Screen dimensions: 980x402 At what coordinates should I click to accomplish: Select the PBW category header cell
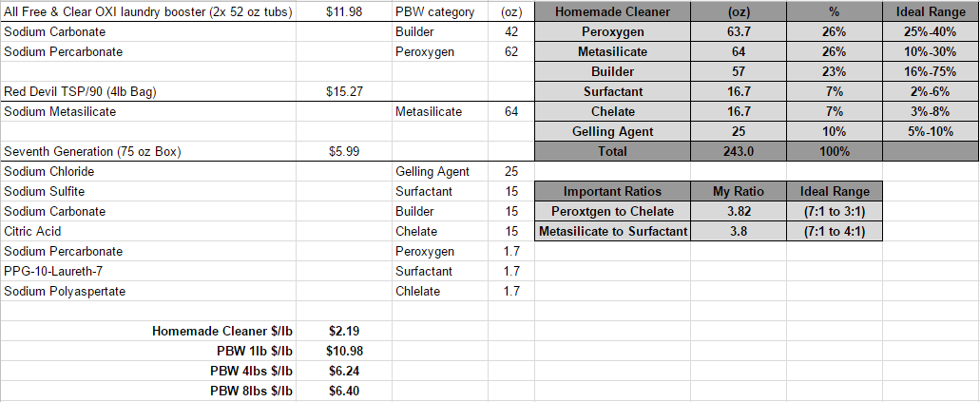[440, 11]
